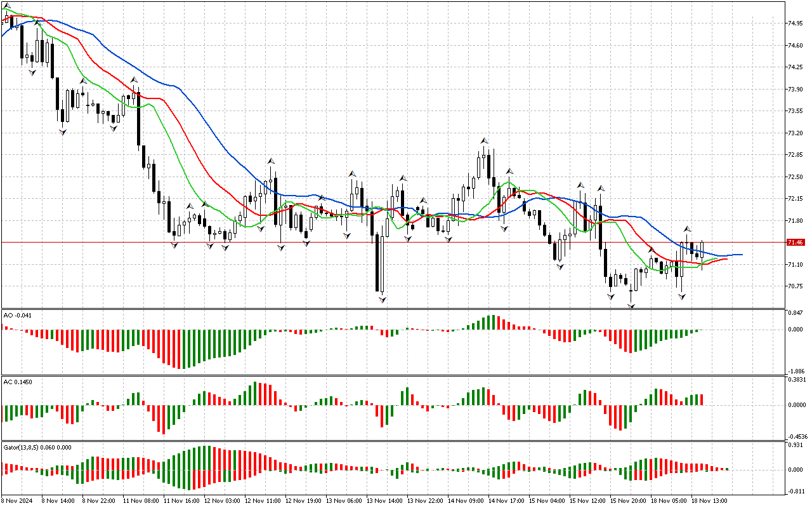Click the 8 Nov 22:00 time label
The height and width of the screenshot is (508, 812).
click(x=98, y=501)
